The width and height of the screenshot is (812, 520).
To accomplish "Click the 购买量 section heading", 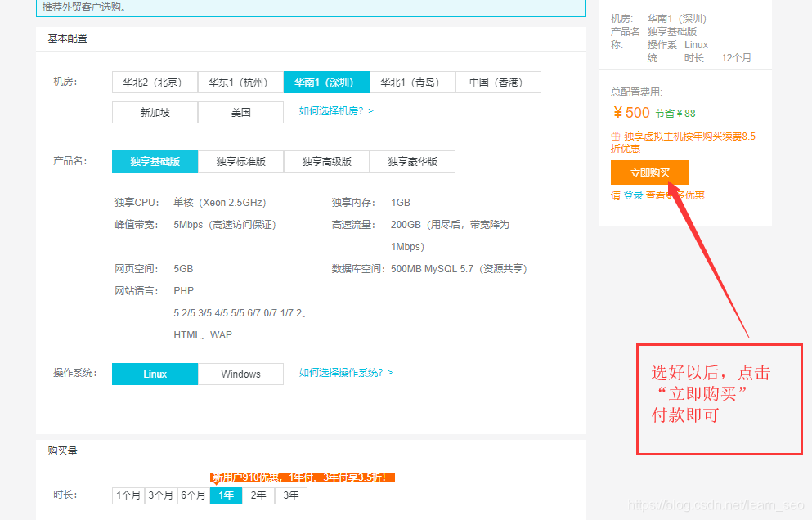I will 62,451.
